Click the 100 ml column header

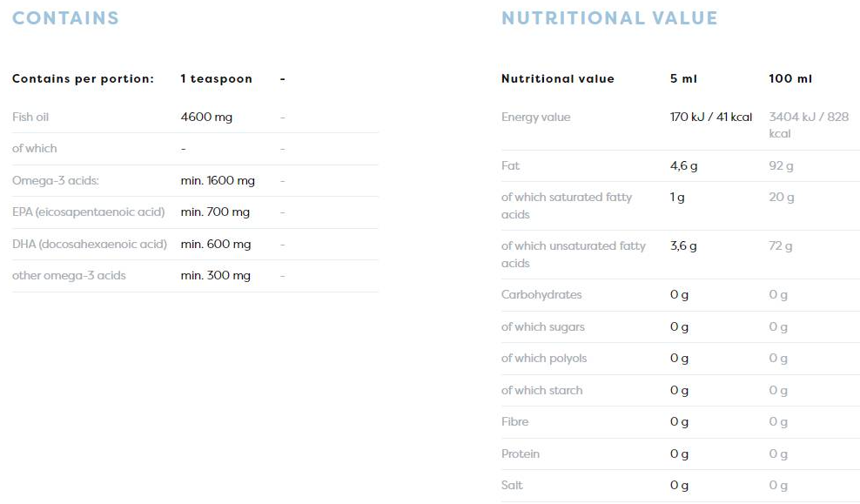click(790, 78)
